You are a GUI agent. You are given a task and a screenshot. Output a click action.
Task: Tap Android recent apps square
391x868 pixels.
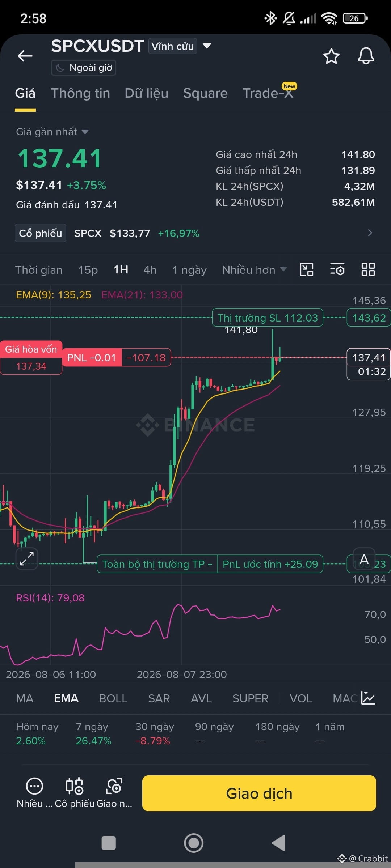[x=109, y=843]
